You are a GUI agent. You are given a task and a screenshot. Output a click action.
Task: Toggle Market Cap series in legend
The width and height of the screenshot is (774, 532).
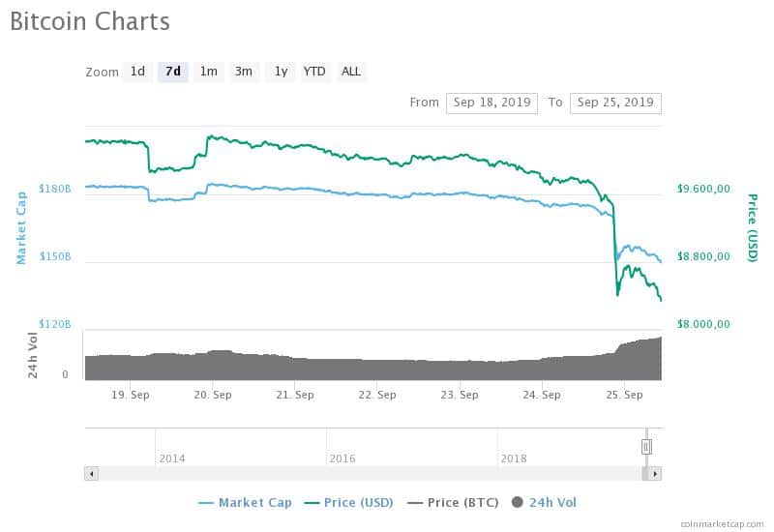[x=245, y=503]
